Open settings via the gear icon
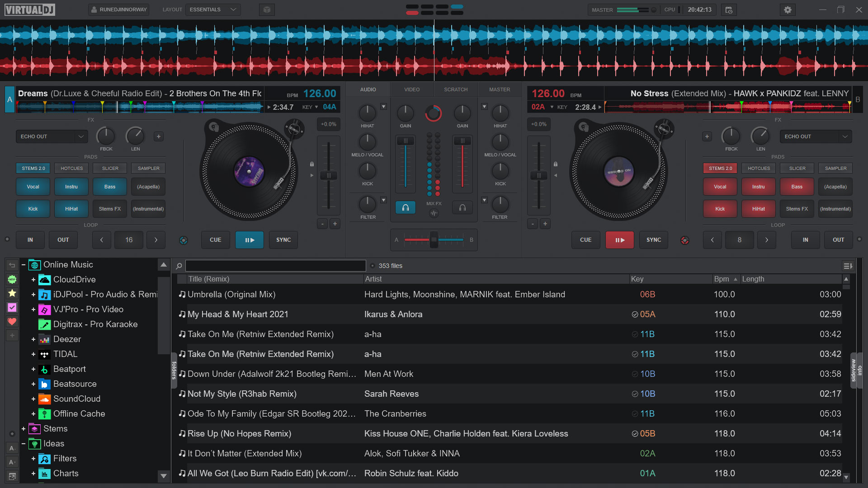 tap(788, 10)
